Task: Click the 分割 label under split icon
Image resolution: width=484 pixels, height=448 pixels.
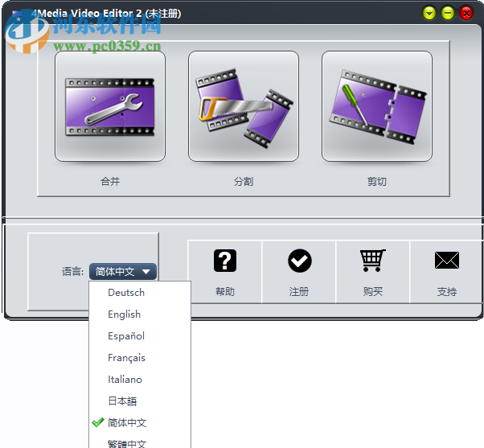Action: click(244, 181)
